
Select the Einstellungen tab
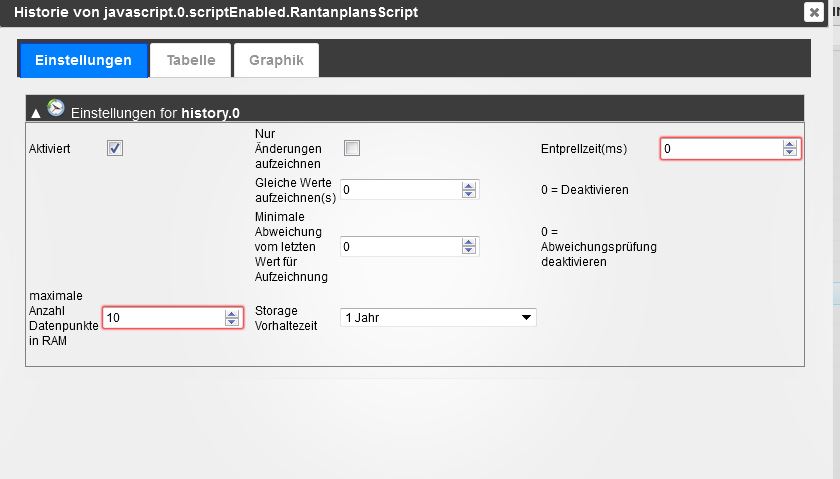[83, 60]
